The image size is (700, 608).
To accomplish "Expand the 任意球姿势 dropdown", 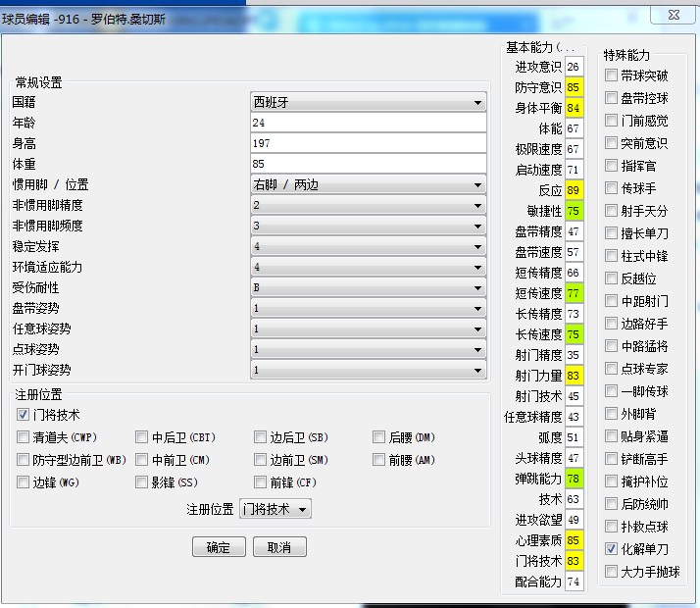I will coord(369,329).
